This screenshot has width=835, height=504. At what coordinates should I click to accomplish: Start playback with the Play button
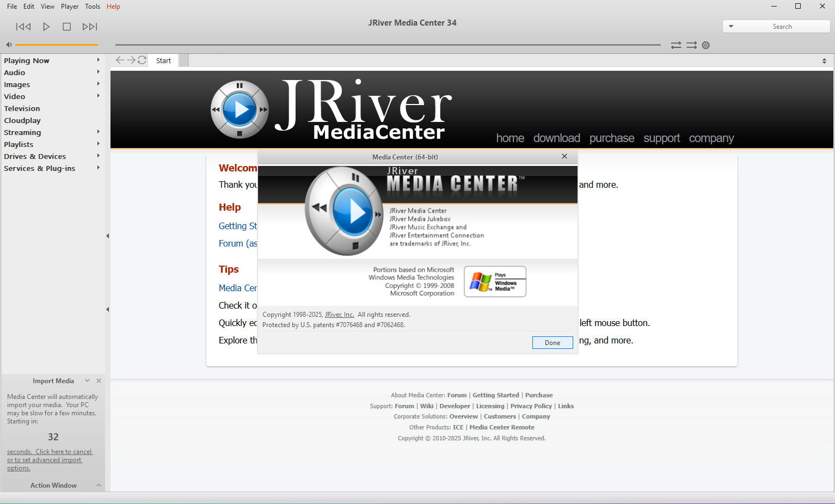tap(46, 27)
